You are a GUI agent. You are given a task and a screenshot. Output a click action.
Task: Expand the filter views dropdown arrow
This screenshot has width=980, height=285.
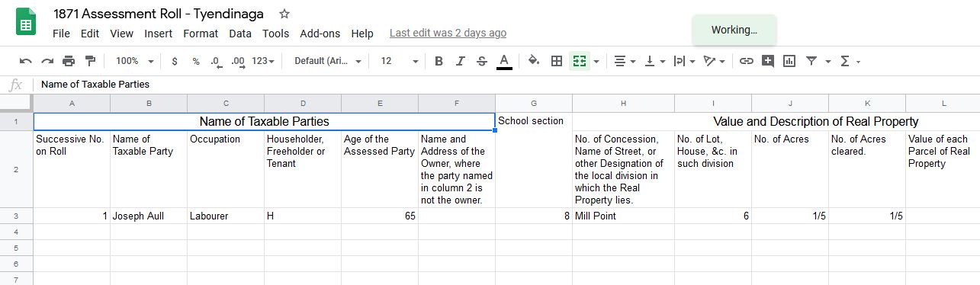pyautogui.click(x=827, y=61)
